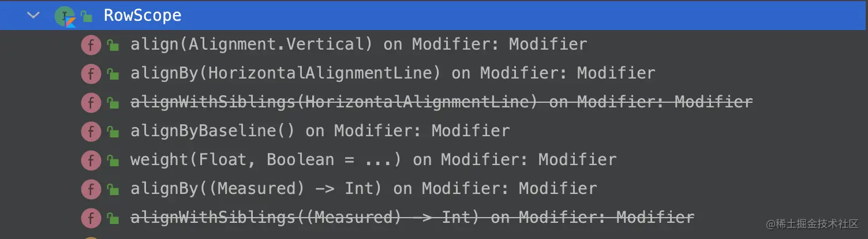
Task: Click the RowScope interface Kotlin icon
Action: [x=65, y=16]
